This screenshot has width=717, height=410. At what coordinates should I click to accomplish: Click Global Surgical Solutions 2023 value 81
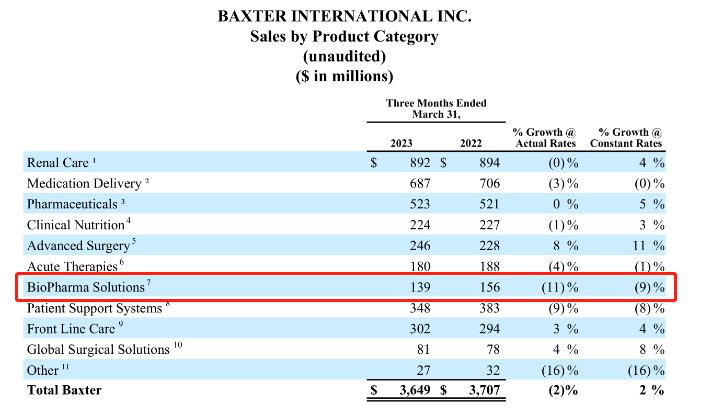423,350
